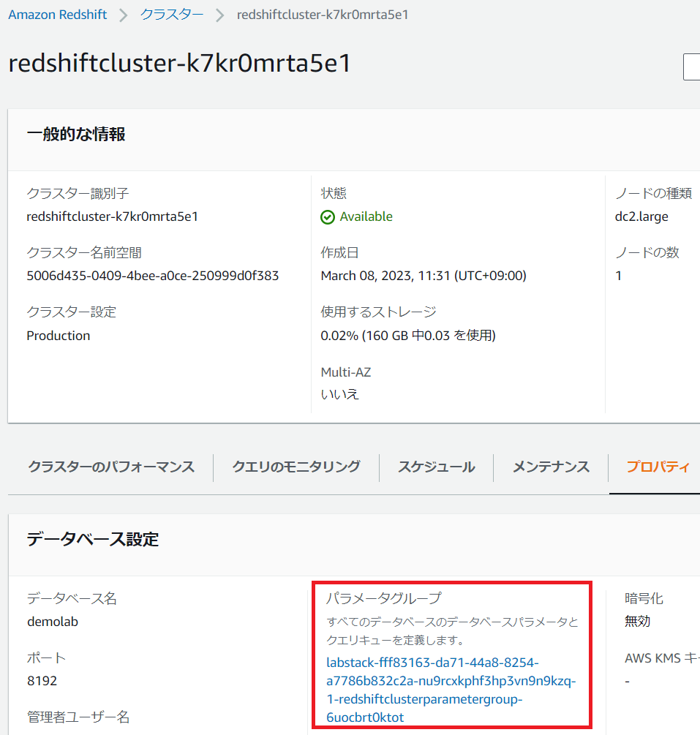Click the cluster namespace UUID value
Viewport: 700px width, 735px height.
152,276
